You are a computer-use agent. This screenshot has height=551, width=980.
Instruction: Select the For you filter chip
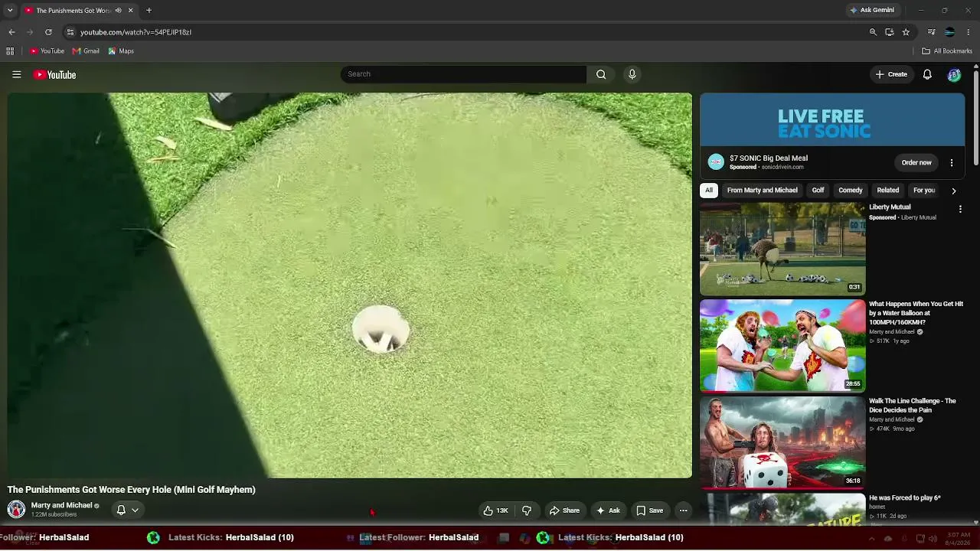[924, 191]
